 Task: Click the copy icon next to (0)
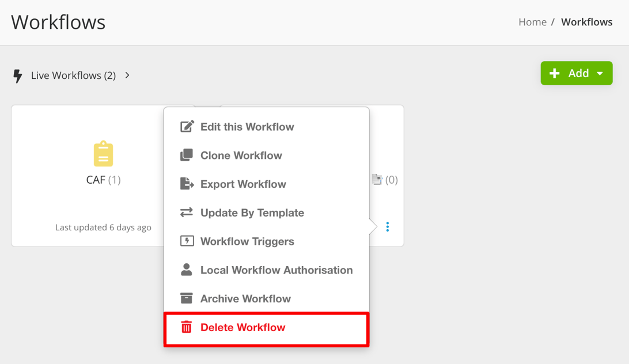click(377, 179)
